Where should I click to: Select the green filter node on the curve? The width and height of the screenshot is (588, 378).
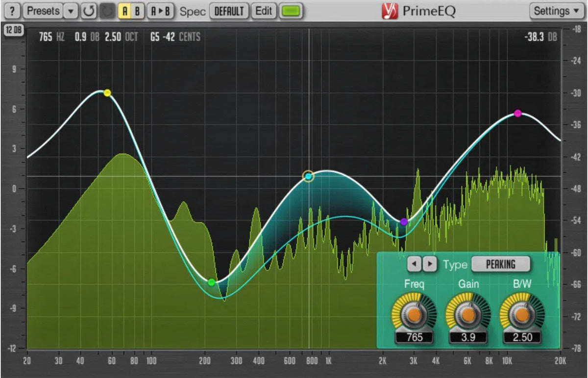tap(211, 282)
